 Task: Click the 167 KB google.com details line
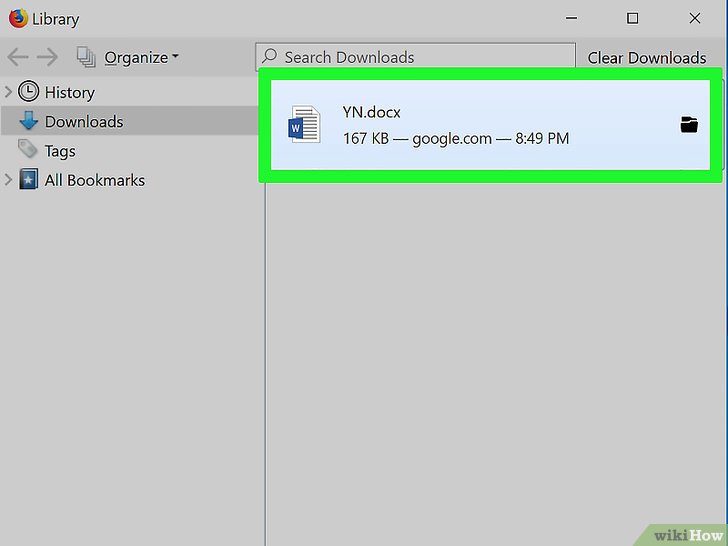point(456,138)
